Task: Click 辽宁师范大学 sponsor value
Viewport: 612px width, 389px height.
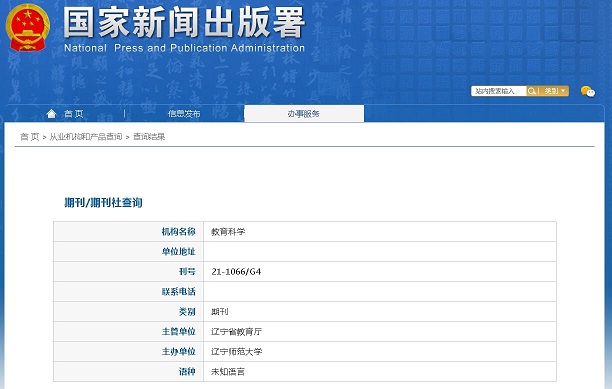Action: coord(237,352)
